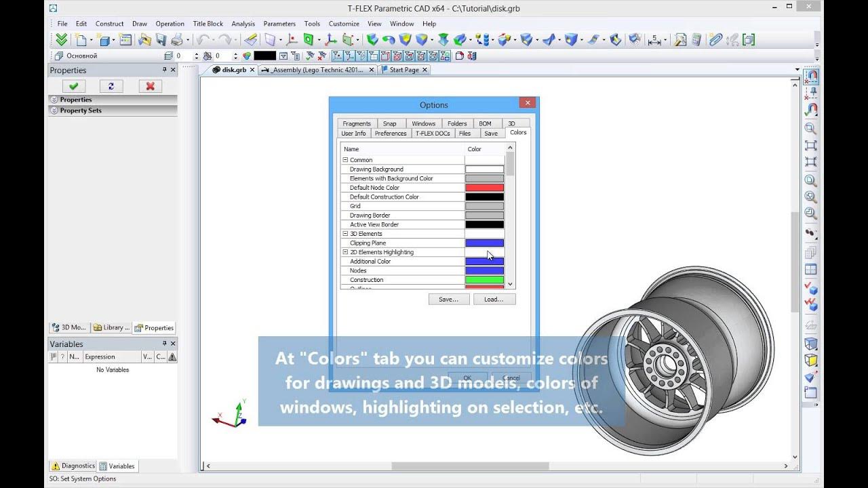Open the print dropdown arrow
Image resolution: width=868 pixels, height=488 pixels.
point(188,41)
